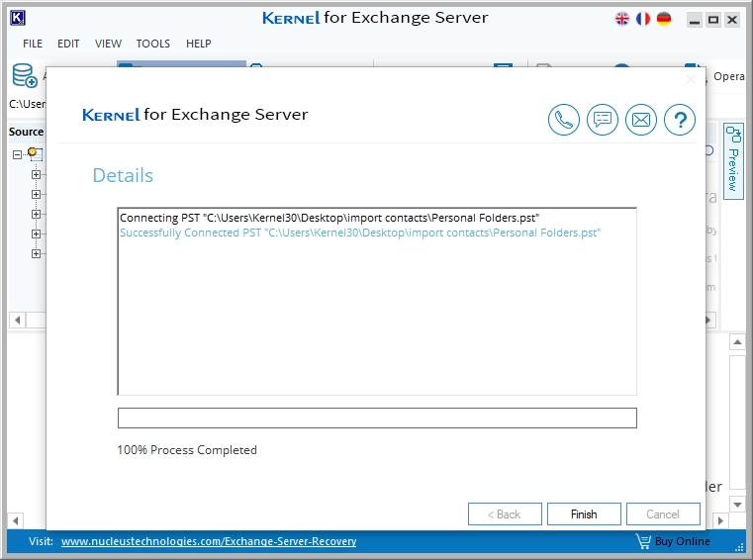
Task: Click the source tree root mailbox icon
Action: click(x=35, y=154)
